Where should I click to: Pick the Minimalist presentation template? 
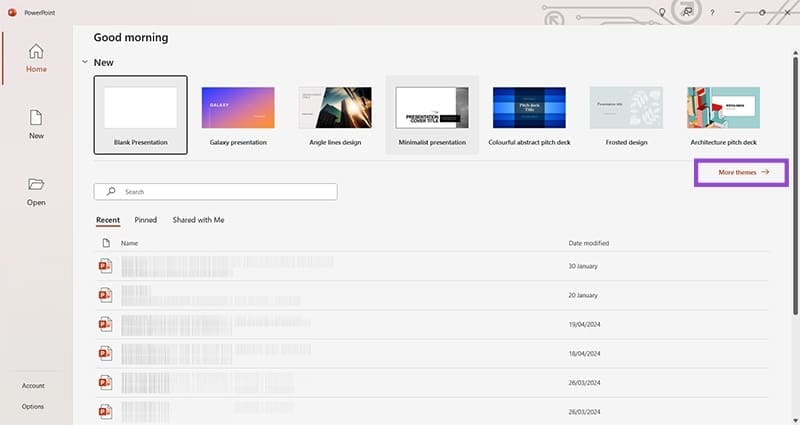click(x=432, y=115)
